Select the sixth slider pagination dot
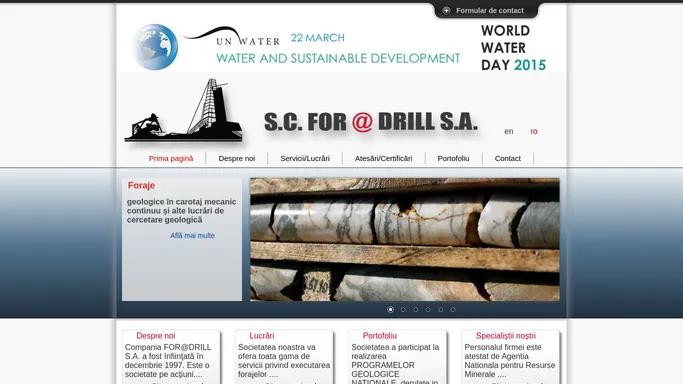683x384 pixels. point(453,310)
